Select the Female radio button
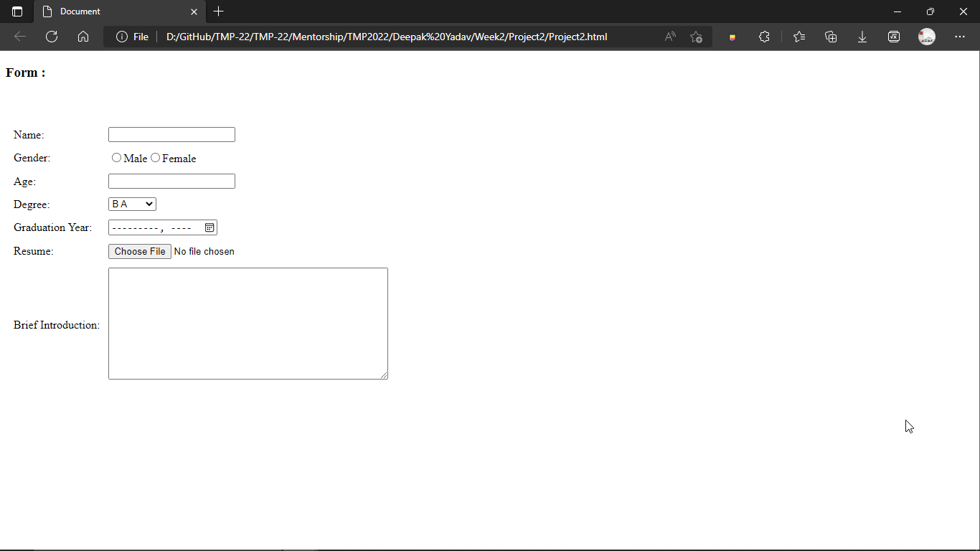This screenshot has height=551, width=980. 155,158
